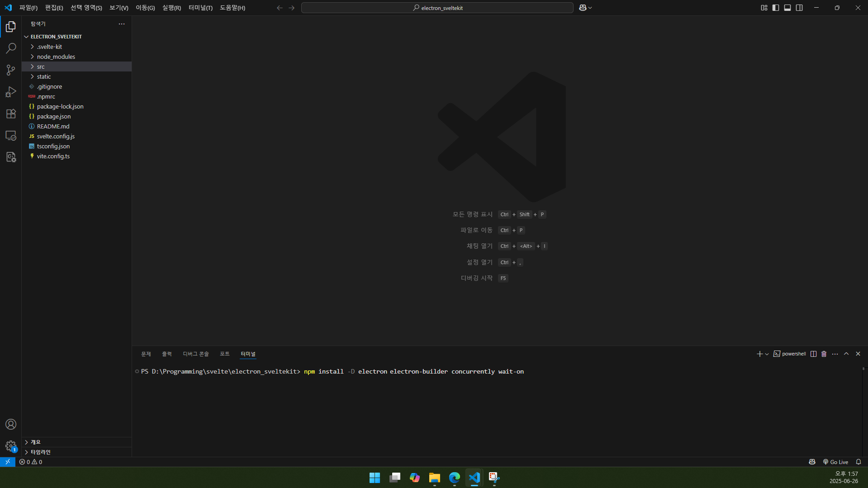
Task: Switch to the 출력 panel tab
Action: [x=167, y=354]
